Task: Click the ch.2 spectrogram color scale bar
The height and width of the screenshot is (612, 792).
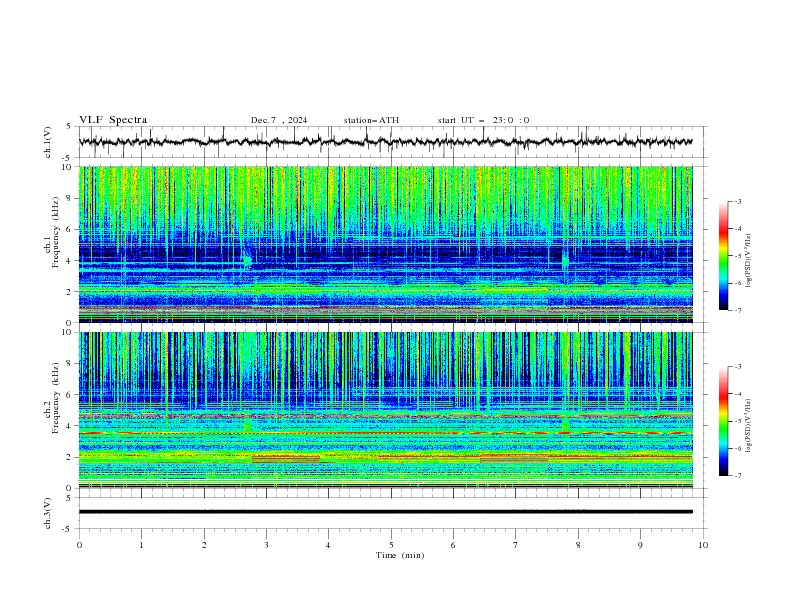Action: pos(723,421)
